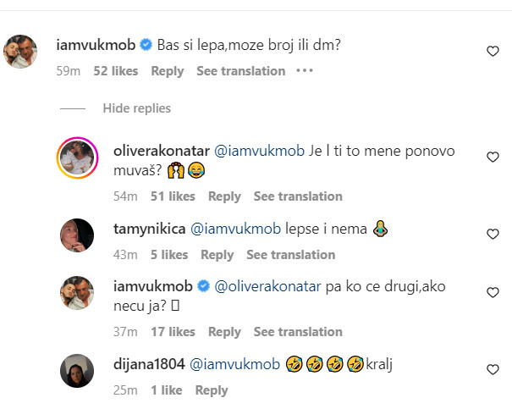View the 52 likes on the top comment

[115, 71]
